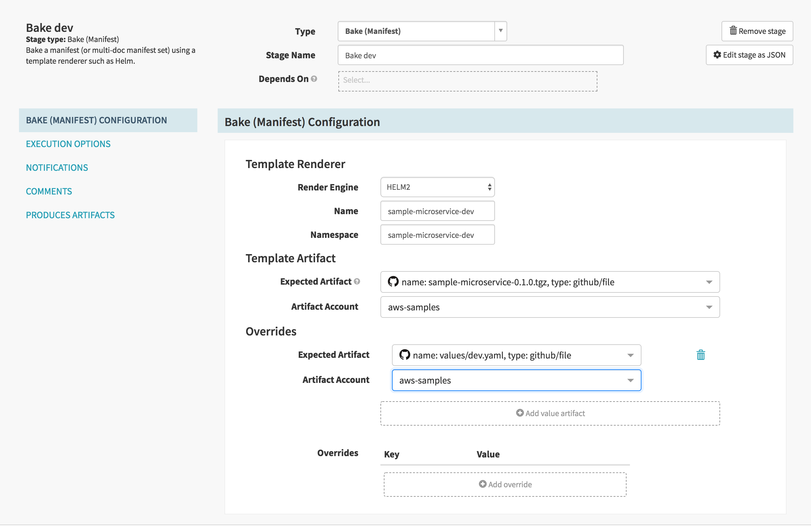
Task: Click the Depends On help question icon
Action: pyautogui.click(x=314, y=79)
